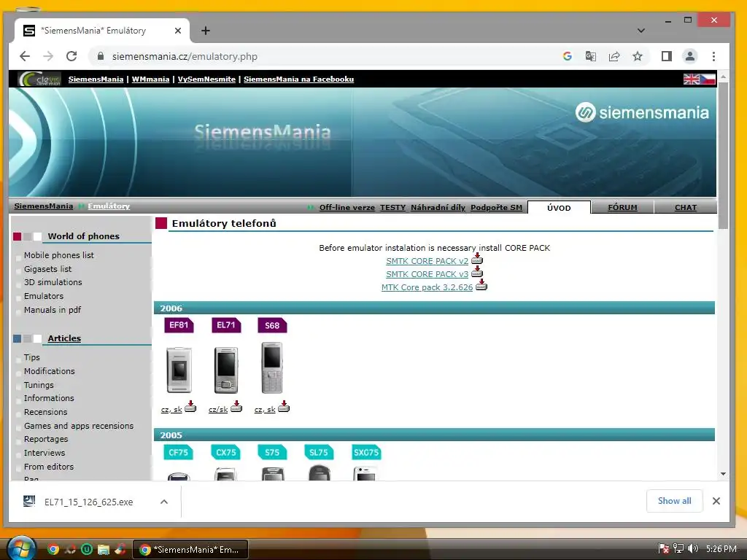The width and height of the screenshot is (747, 560).
Task: Download MTK Core pack 3.2.626 icon
Action: pos(481,285)
